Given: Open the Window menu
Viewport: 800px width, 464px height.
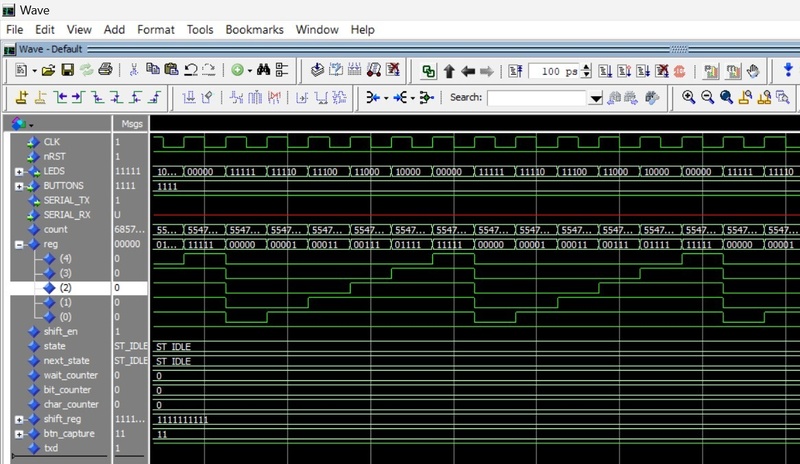Looking at the screenshot, I should [317, 30].
